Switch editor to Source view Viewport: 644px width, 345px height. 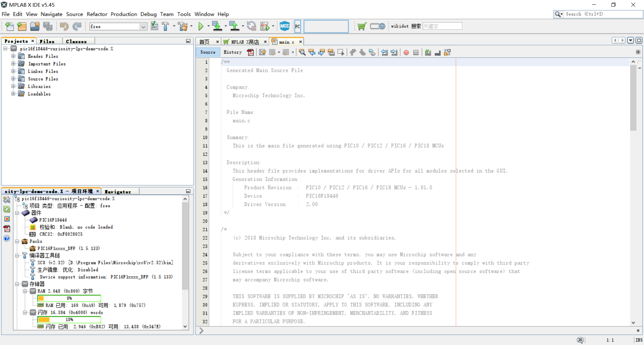point(208,52)
